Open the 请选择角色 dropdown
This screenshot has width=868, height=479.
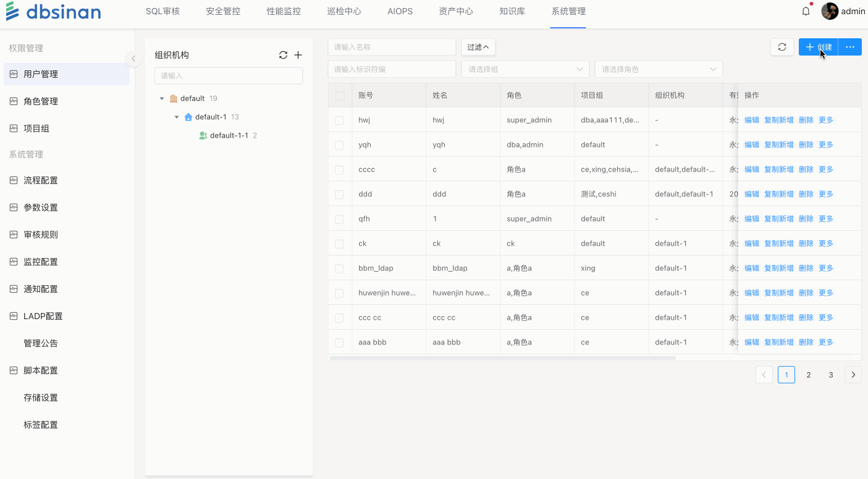658,69
